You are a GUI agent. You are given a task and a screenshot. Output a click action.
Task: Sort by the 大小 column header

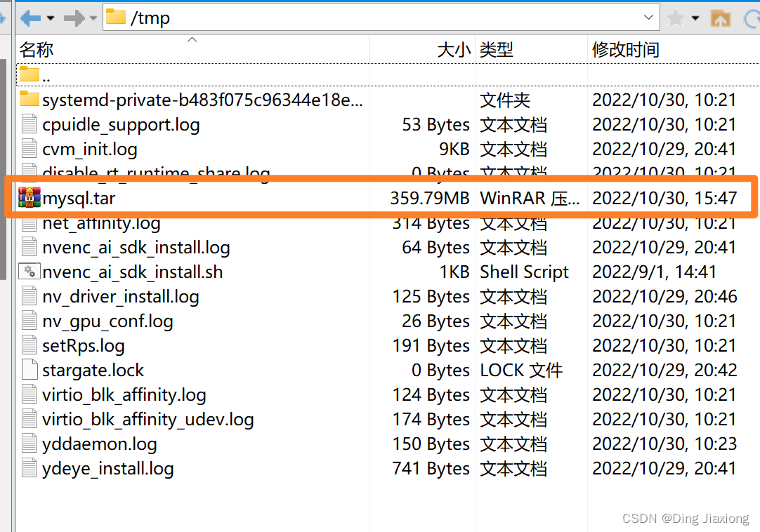point(423,49)
